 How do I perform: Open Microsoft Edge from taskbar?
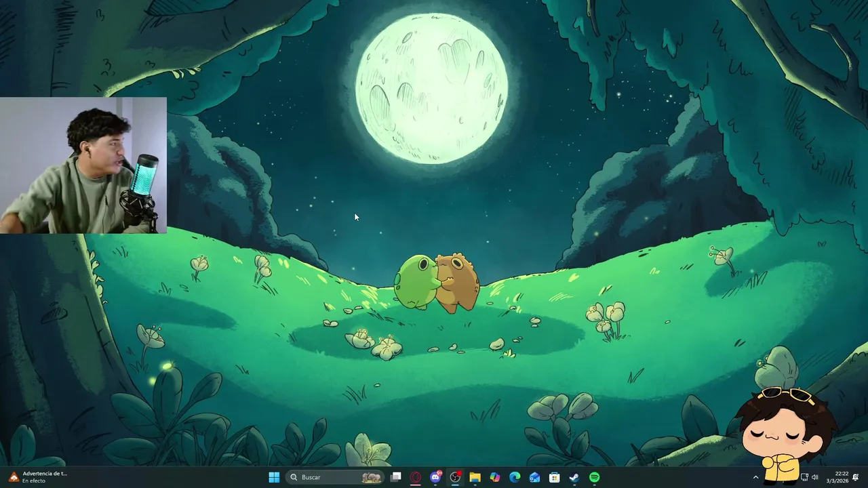coord(515,477)
